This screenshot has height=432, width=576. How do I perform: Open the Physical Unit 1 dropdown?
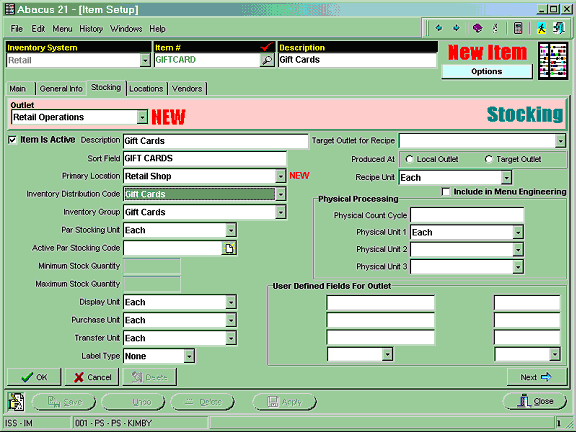point(518,232)
